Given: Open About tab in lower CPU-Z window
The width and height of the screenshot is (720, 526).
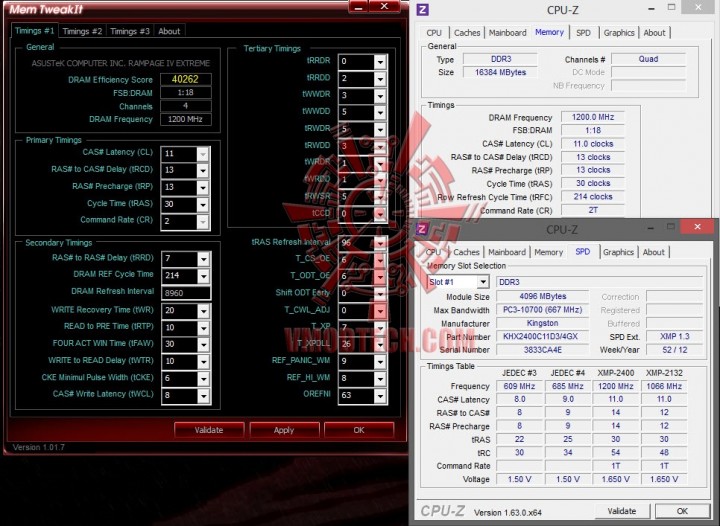Looking at the screenshot, I should coord(653,252).
